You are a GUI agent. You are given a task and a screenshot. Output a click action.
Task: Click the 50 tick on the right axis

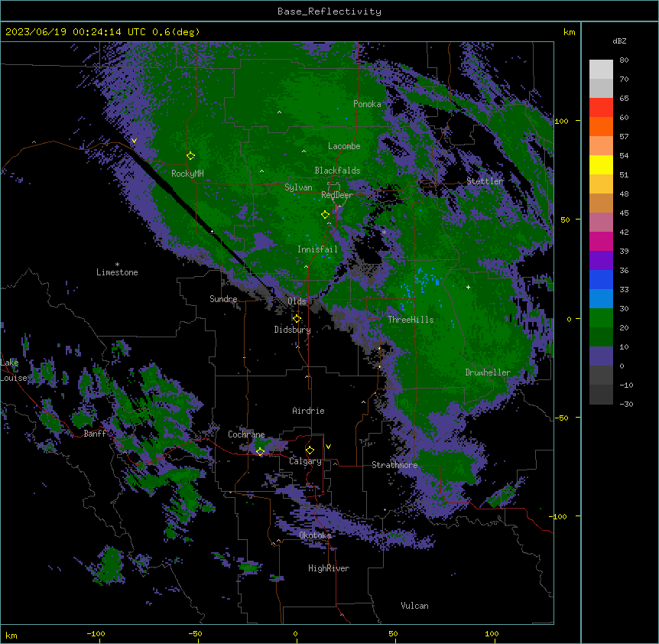565,220
